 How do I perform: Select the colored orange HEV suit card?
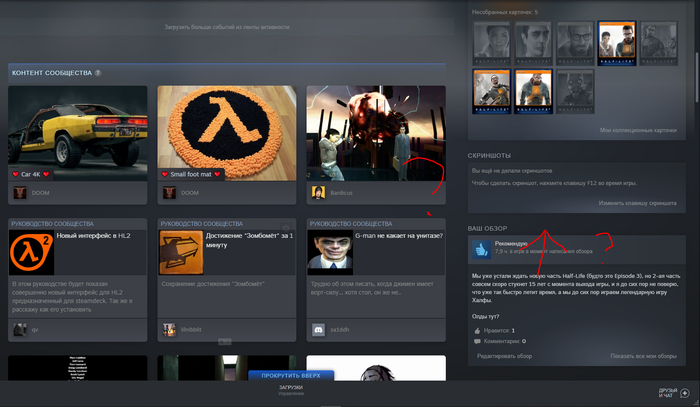[x=533, y=91]
